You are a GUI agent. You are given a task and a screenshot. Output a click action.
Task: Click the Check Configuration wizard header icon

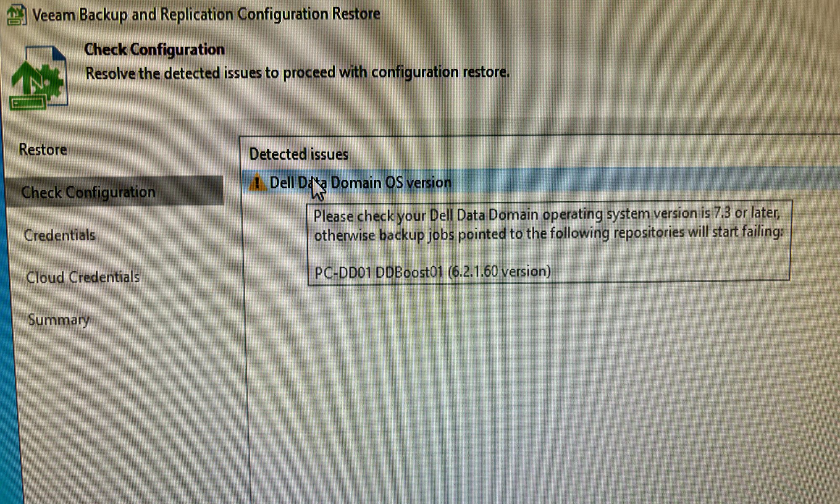pyautogui.click(x=39, y=78)
